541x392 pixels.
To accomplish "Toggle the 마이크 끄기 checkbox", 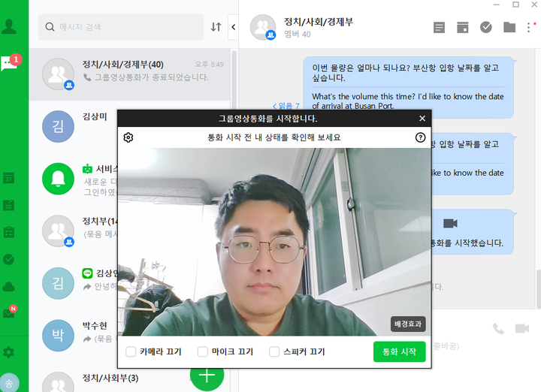I will click(203, 352).
